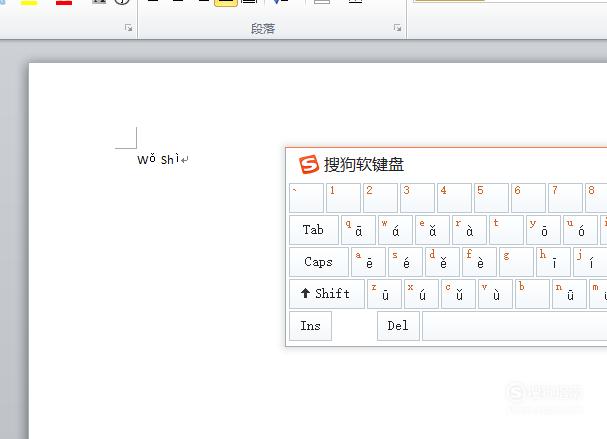Click the word "Shì" in the document
This screenshot has width=607, height=439.
(x=170, y=159)
